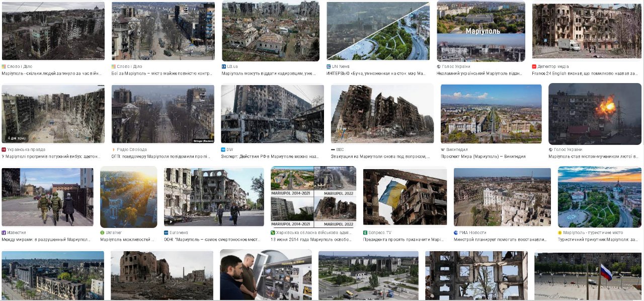Open the Туристичний трикутник Маріуполя link
This screenshot has width=644, height=301.
tap(599, 240)
